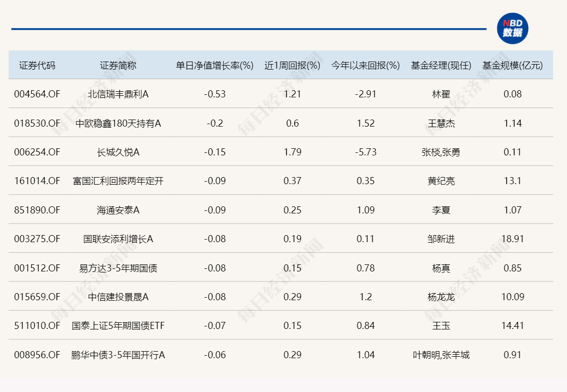Select fund name 海通安泰A
567x392 pixels.
point(118,210)
